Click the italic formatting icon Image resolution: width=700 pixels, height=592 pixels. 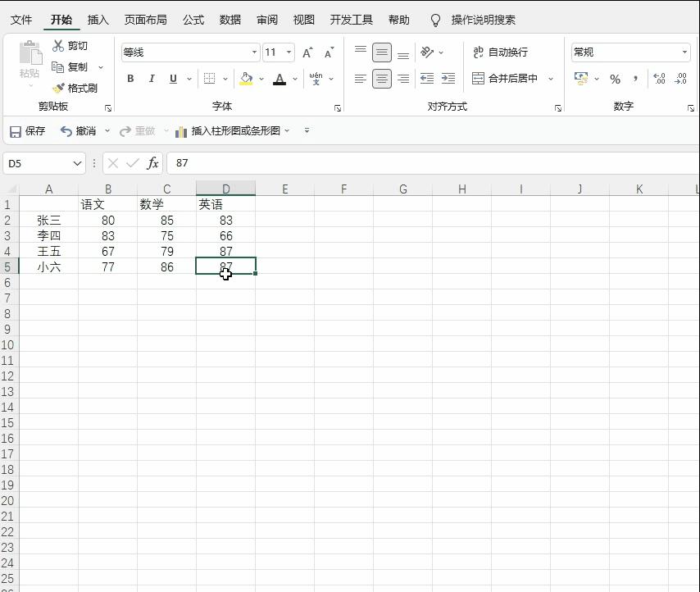152,79
